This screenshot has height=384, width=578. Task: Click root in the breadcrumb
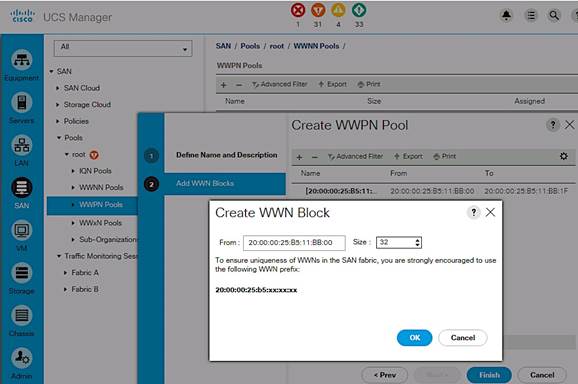point(276,46)
